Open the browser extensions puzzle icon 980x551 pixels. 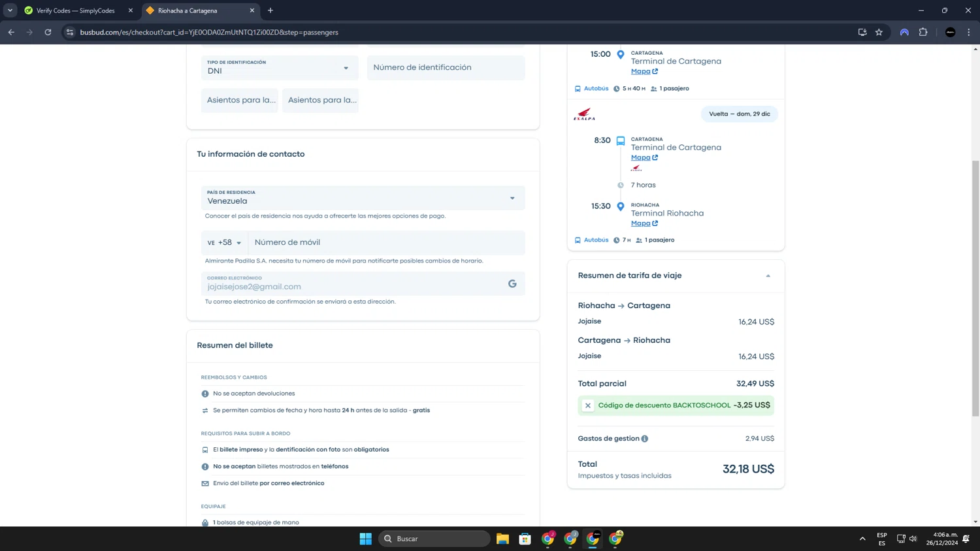923,32
